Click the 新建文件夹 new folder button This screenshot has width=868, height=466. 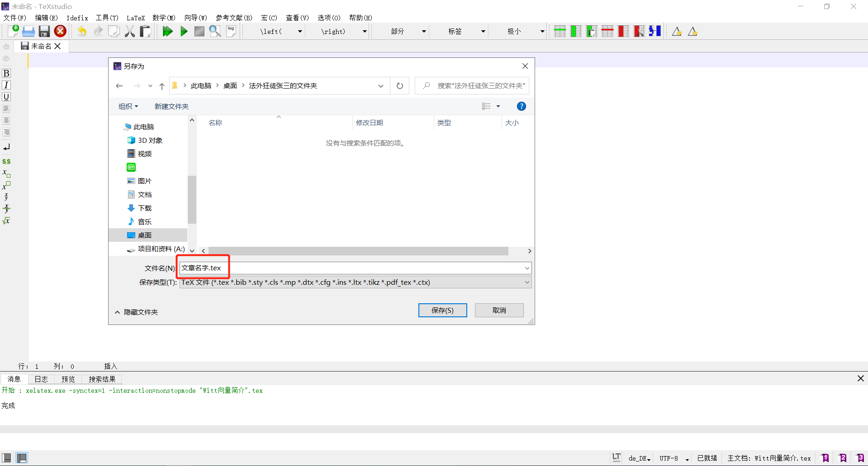click(171, 106)
